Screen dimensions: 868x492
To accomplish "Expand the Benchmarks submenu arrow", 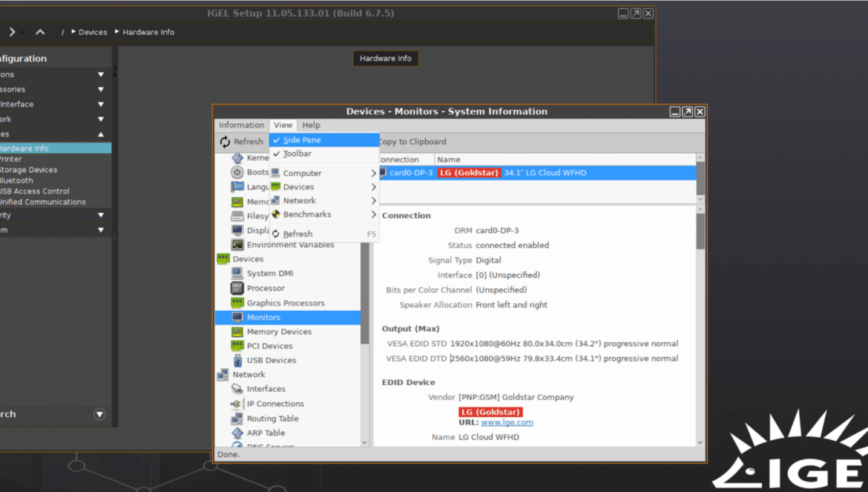I will point(374,214).
